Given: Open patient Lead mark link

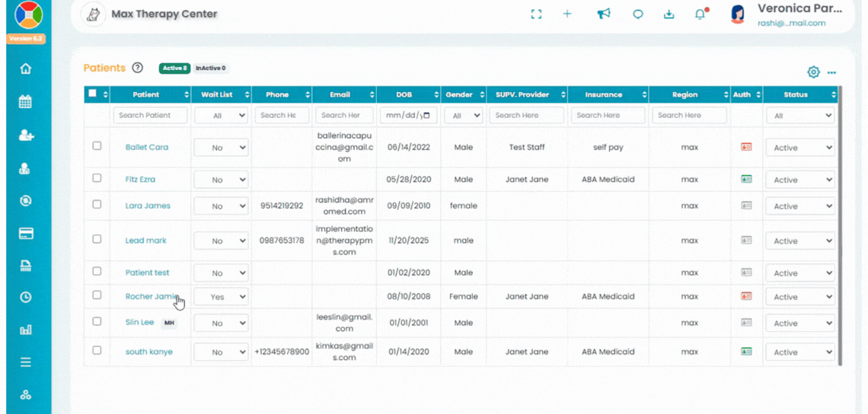Looking at the screenshot, I should pyautogui.click(x=145, y=240).
